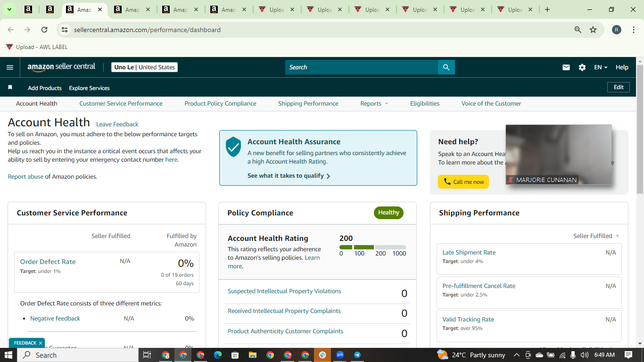
Task: Open the Negative feedback link
Action: [55, 319]
